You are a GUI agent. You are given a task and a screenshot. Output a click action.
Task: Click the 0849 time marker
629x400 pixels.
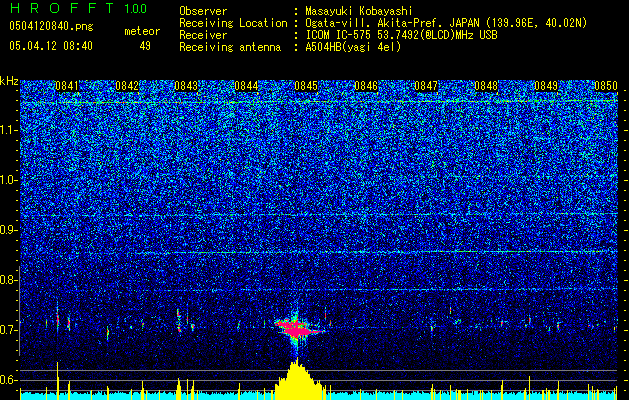click(x=546, y=86)
